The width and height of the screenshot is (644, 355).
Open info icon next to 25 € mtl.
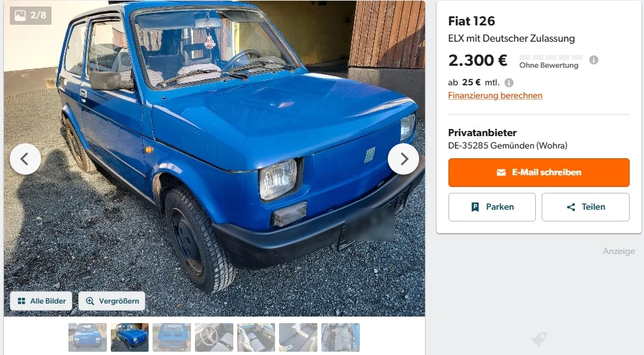click(509, 83)
